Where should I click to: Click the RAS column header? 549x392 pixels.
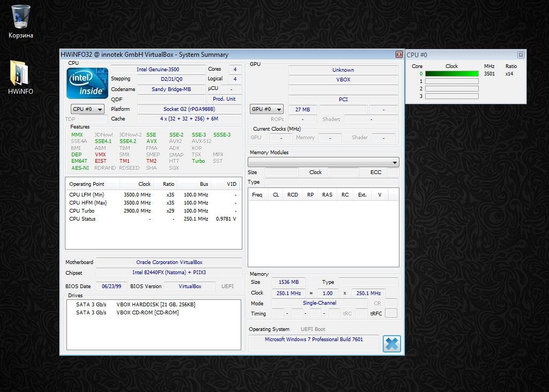[328, 195]
